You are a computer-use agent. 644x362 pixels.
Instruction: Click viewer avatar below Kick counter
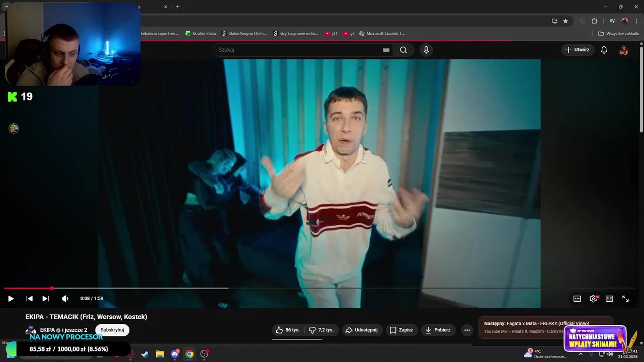pos(14,129)
